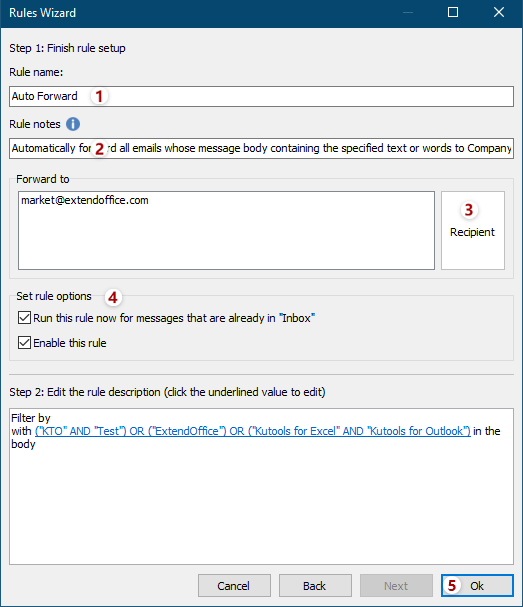The image size is (523, 607).
Task: Click the greyed-out Next button
Action: tap(396, 586)
